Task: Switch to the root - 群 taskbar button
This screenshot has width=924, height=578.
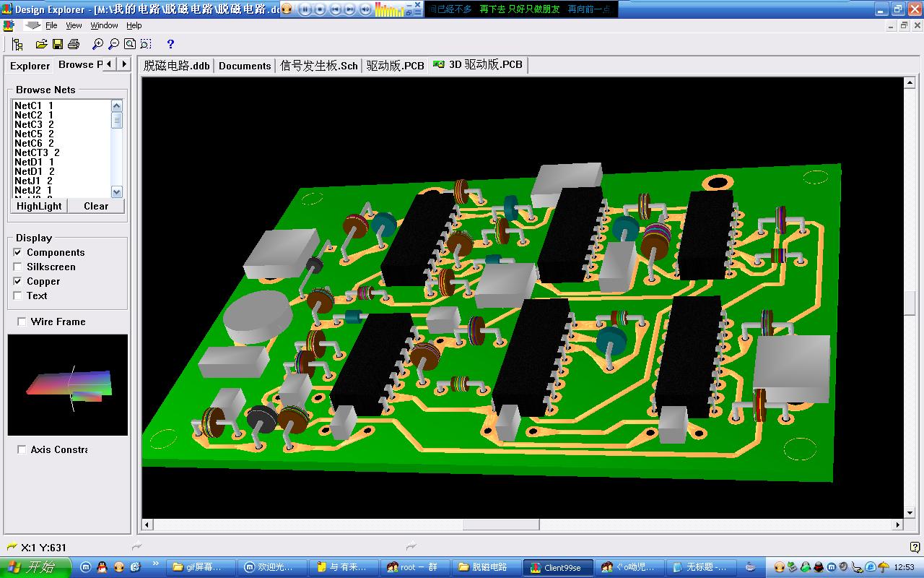Action: pos(417,567)
